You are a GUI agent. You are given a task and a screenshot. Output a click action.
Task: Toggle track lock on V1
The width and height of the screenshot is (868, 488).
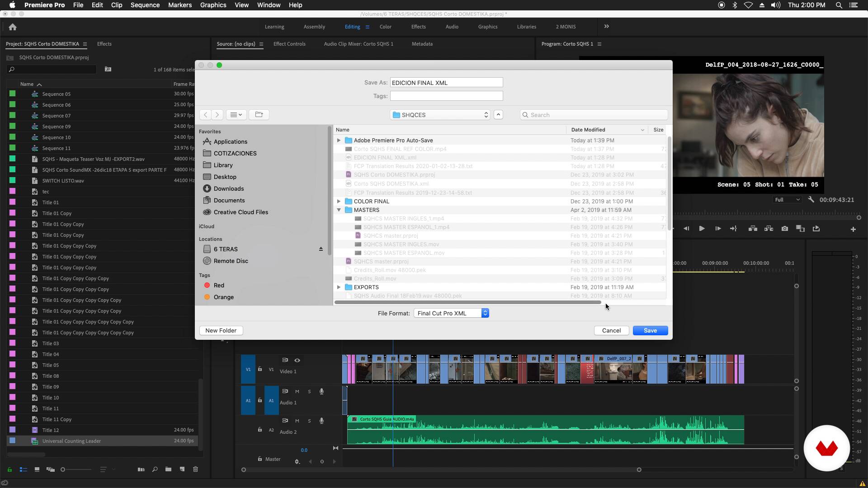click(260, 369)
